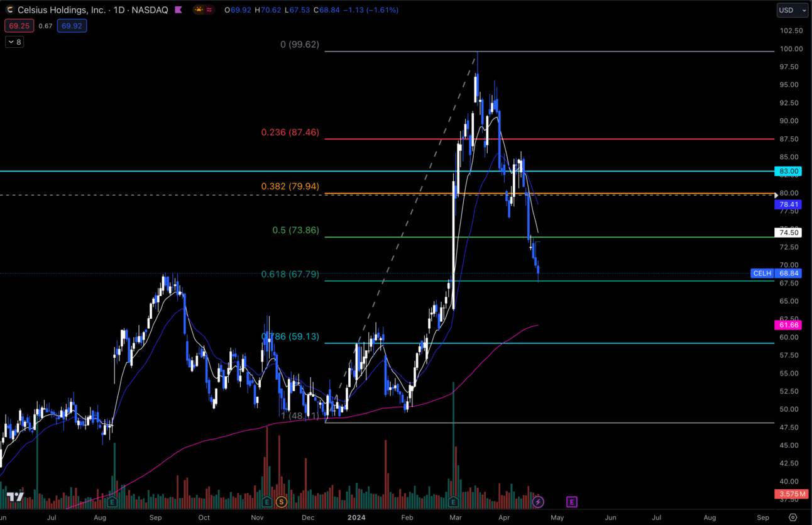Click the Oct label on time axis
This screenshot has width=812, height=525.
click(204, 517)
